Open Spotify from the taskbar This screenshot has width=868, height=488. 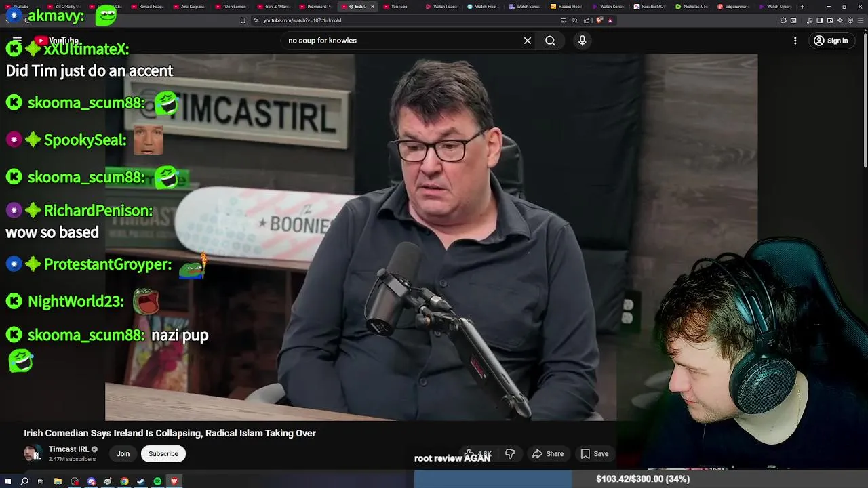tap(157, 481)
